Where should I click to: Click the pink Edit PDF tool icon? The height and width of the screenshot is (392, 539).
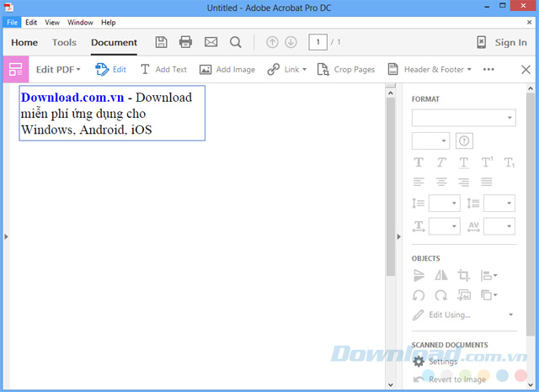16,69
